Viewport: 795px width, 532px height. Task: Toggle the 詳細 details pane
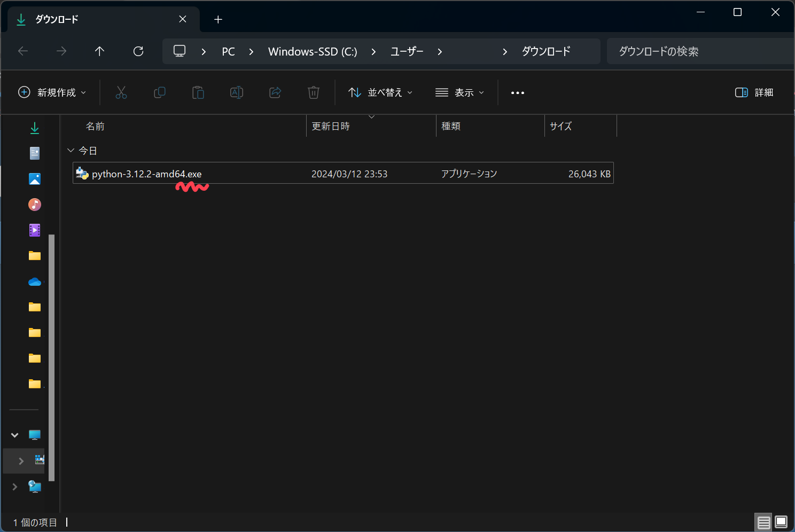tap(754, 92)
